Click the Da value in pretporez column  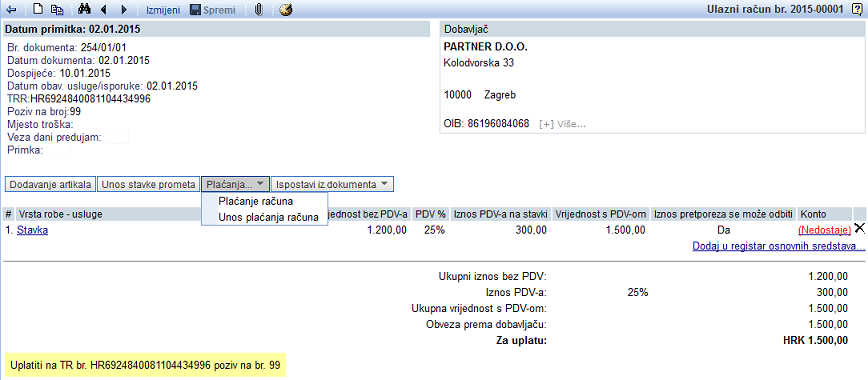point(725,230)
